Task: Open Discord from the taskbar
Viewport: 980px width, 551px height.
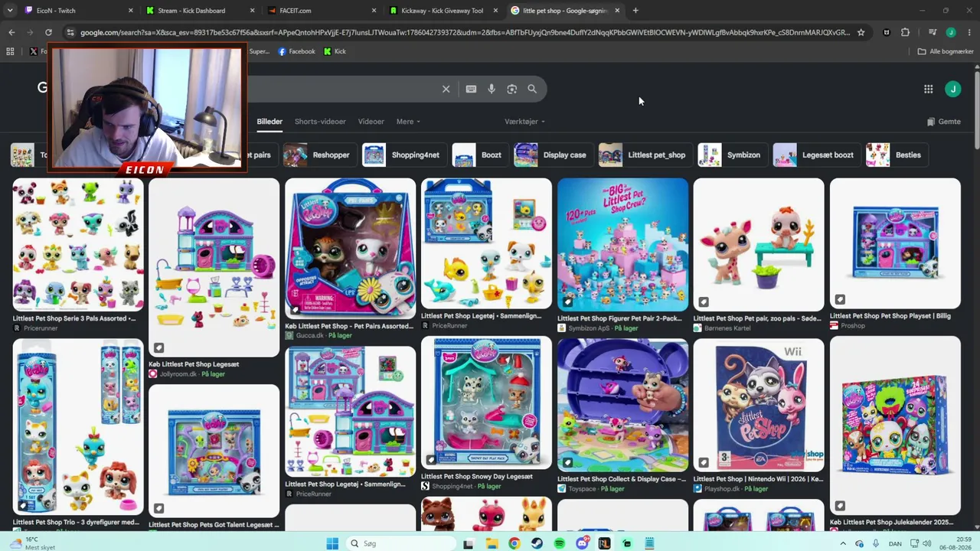Action: 583,543
